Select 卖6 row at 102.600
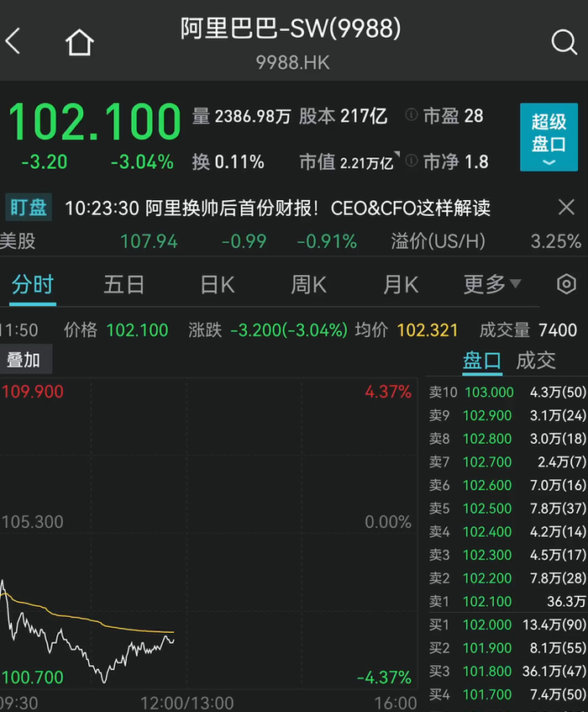Viewport: 588px width, 712px height. [507, 485]
